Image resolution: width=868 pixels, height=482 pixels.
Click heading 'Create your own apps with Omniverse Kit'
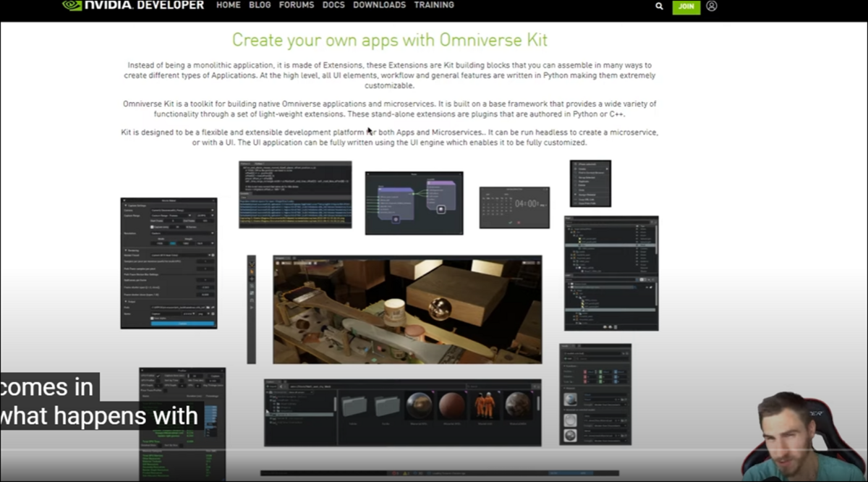pos(390,39)
